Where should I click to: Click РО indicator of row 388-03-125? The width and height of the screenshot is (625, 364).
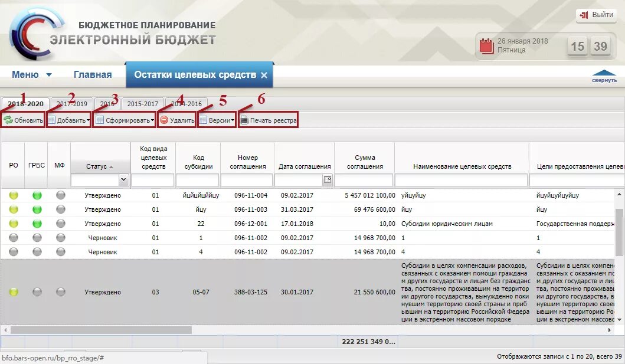pos(14,292)
